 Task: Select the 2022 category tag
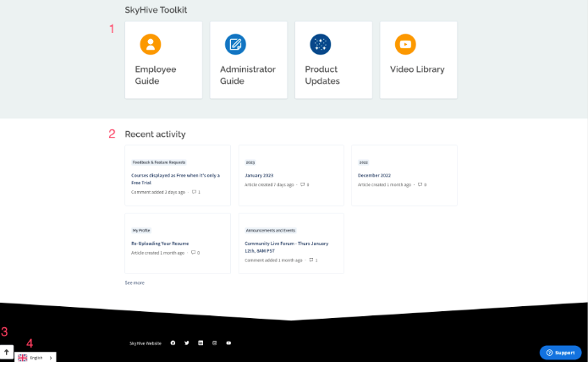(x=363, y=162)
